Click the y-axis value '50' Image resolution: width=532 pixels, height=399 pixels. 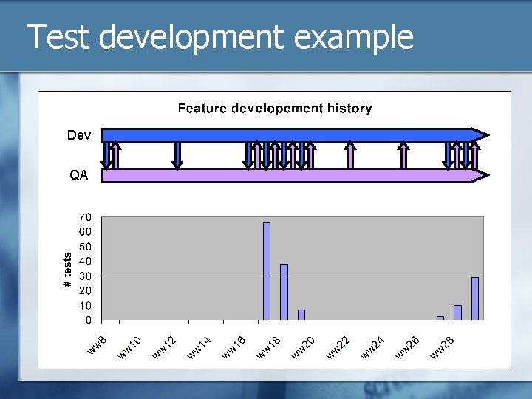coord(85,247)
